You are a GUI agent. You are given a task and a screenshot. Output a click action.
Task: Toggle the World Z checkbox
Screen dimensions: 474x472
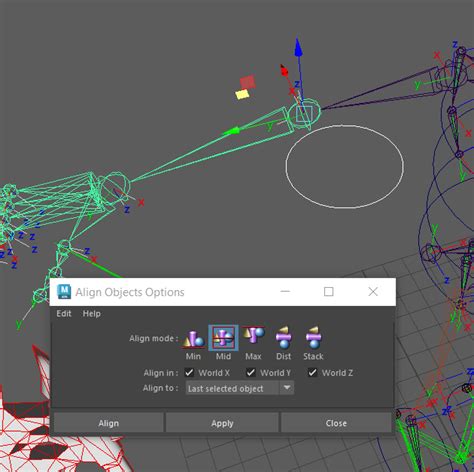312,372
